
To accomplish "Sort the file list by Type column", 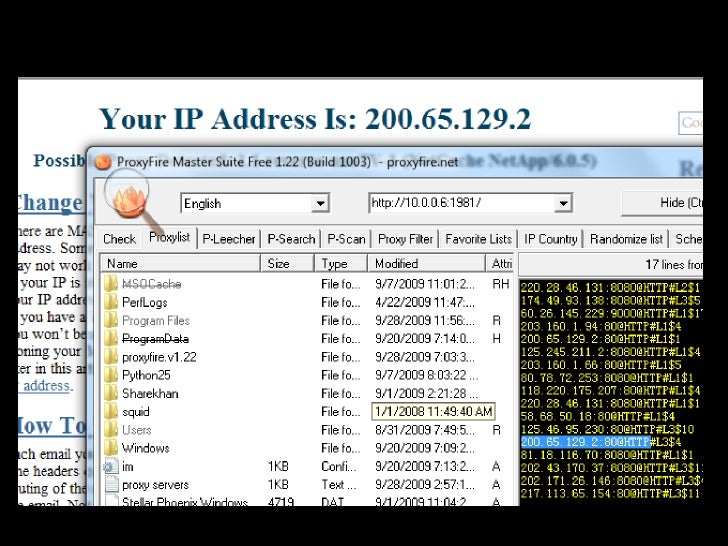I will point(341,263).
